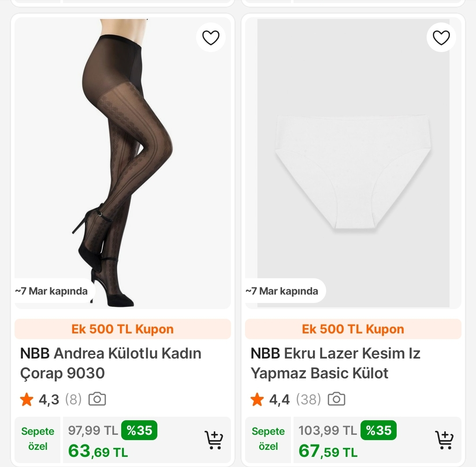Screen dimensions: 476x467
Task: Select the star icon beside 4,4 rating
Action: pyautogui.click(x=257, y=399)
